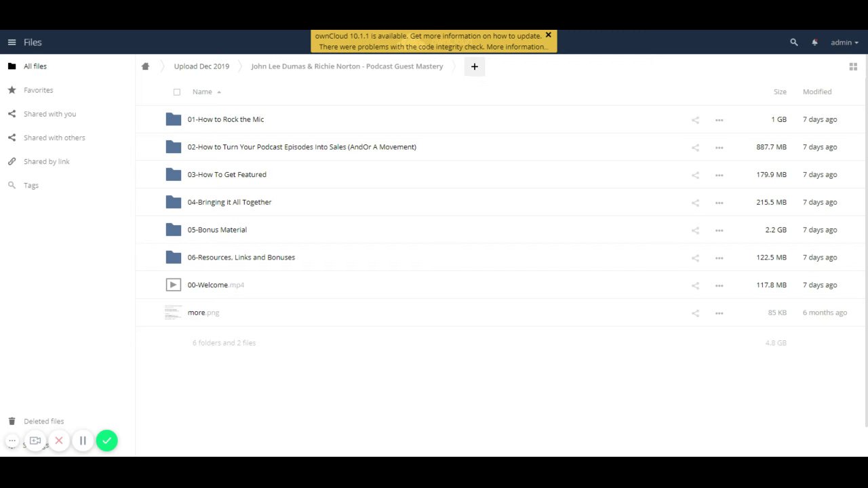
Task: Click the plus new file button
Action: [x=475, y=66]
